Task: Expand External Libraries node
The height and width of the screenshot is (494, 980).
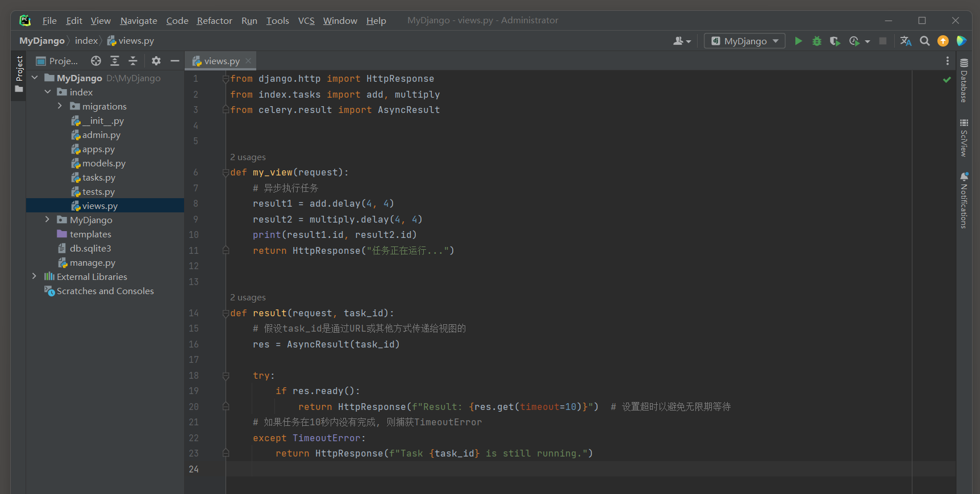Action: pyautogui.click(x=34, y=277)
